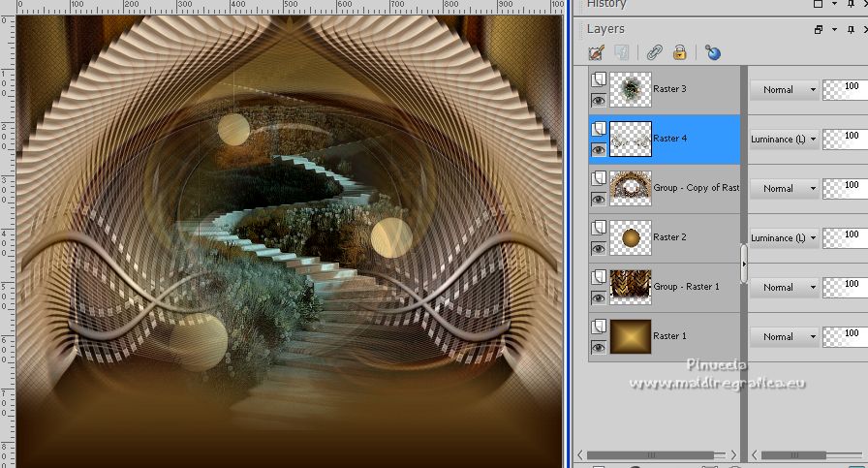Click the layer type icon for Raster 2
The width and height of the screenshot is (868, 468).
(599, 227)
